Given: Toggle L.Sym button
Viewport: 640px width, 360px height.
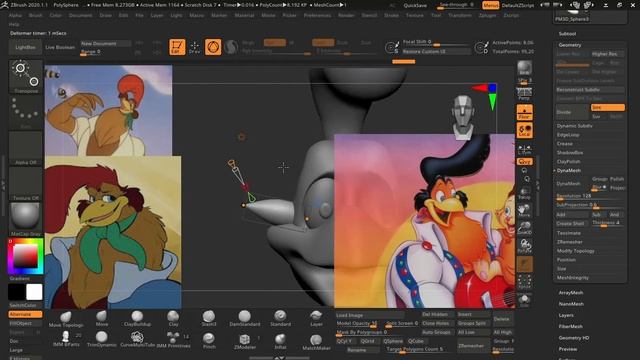Looking at the screenshot, I should (x=524, y=149).
